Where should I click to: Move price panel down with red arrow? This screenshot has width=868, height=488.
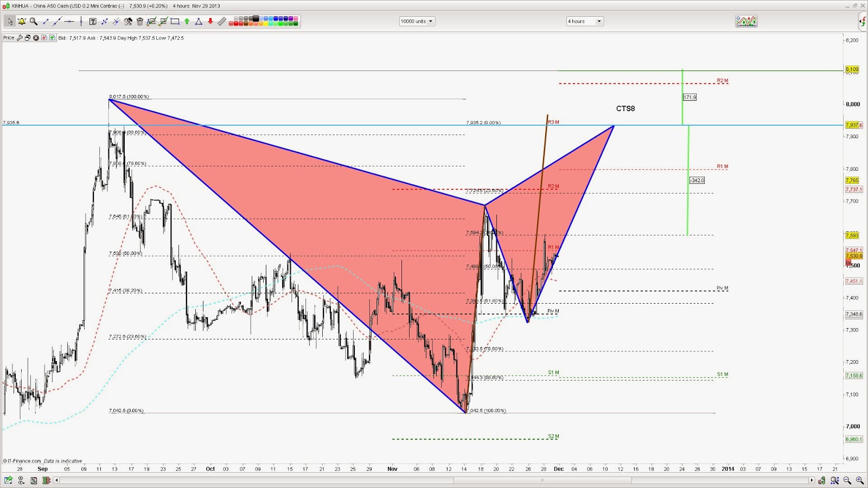(x=44, y=38)
